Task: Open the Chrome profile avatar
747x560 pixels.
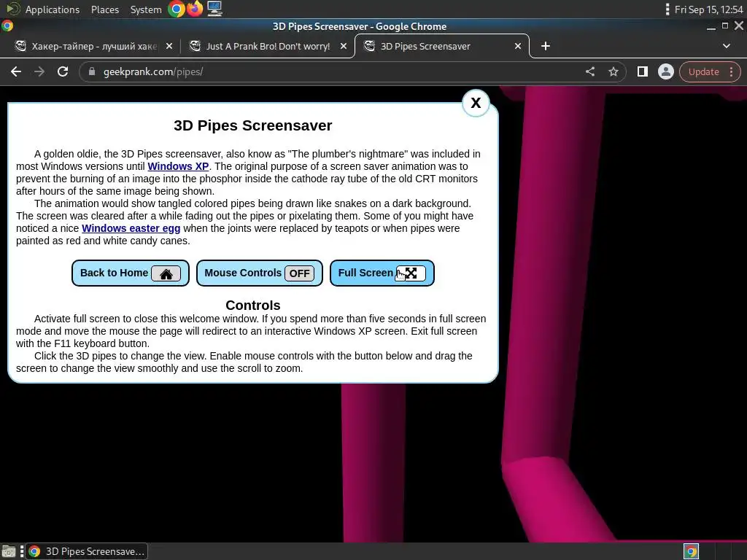Action: [666, 72]
